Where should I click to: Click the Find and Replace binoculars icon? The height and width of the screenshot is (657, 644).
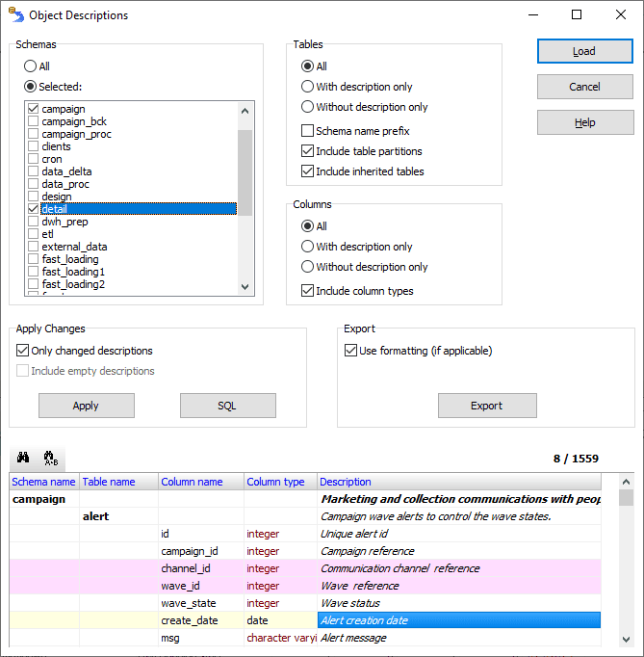click(52, 459)
